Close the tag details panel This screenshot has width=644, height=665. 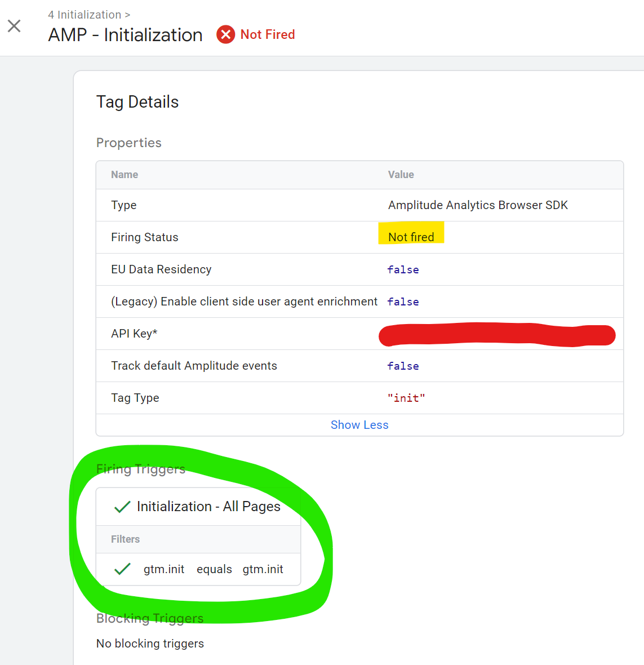pyautogui.click(x=14, y=26)
